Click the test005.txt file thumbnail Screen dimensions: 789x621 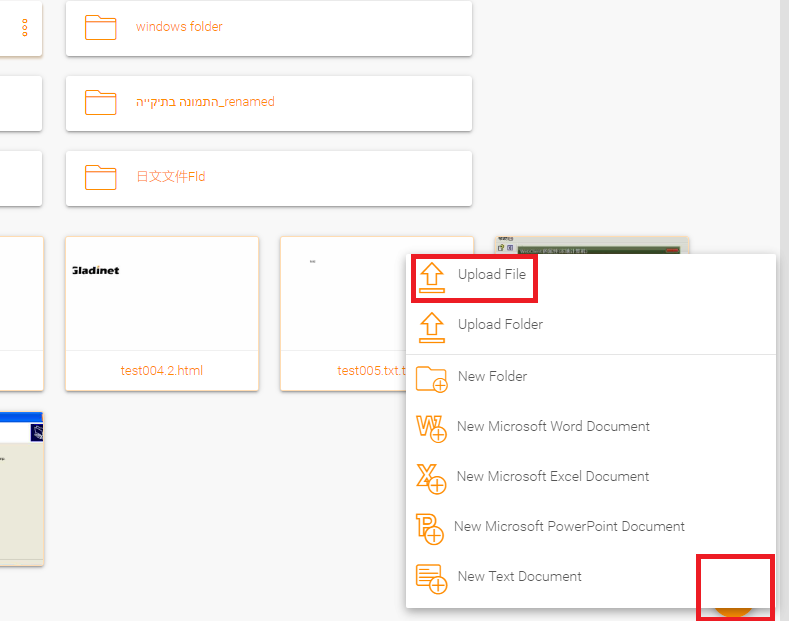coord(343,293)
